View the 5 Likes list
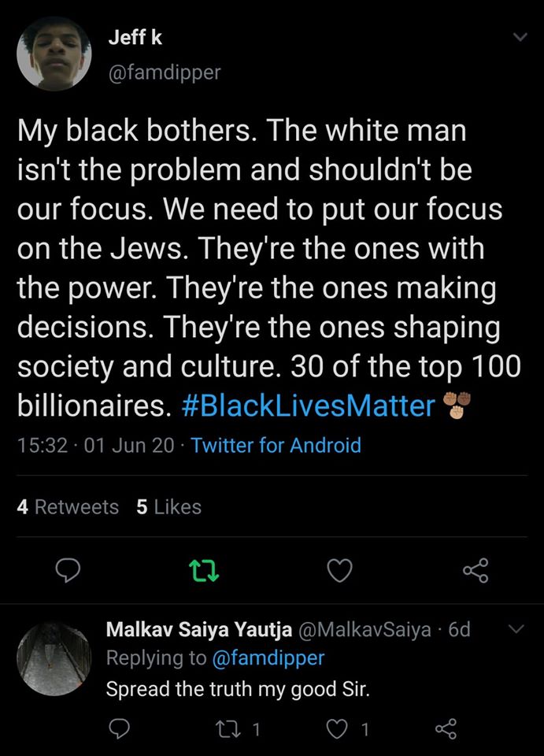The width and height of the screenshot is (544, 756). tap(168, 507)
